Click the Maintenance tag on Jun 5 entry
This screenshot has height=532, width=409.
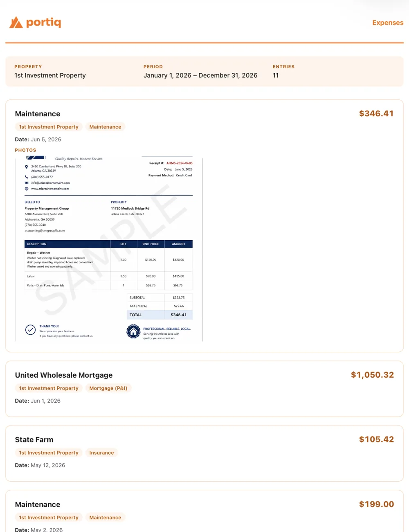point(105,127)
